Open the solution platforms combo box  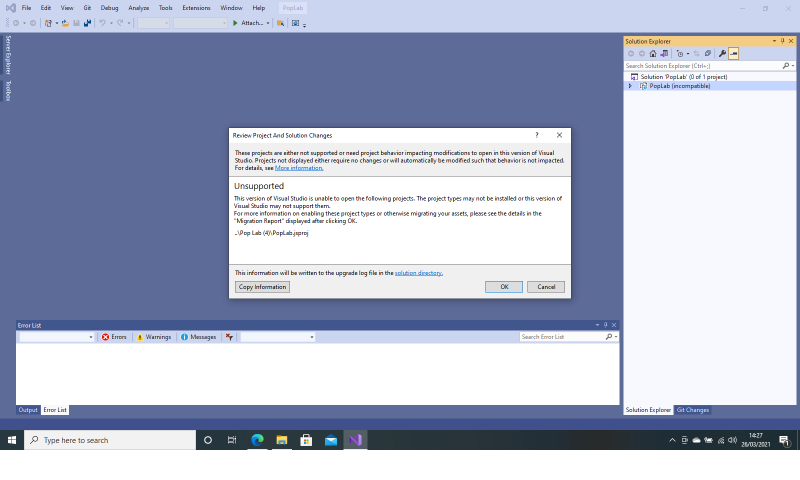click(200, 23)
